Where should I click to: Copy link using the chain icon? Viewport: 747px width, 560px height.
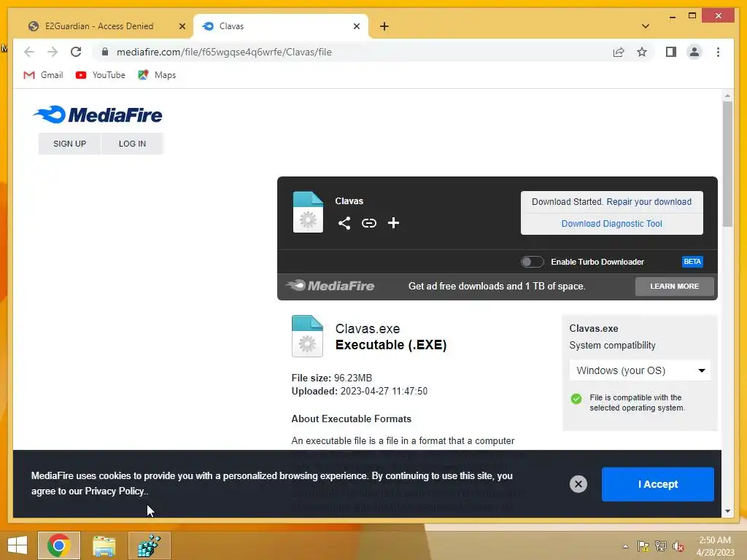point(368,223)
